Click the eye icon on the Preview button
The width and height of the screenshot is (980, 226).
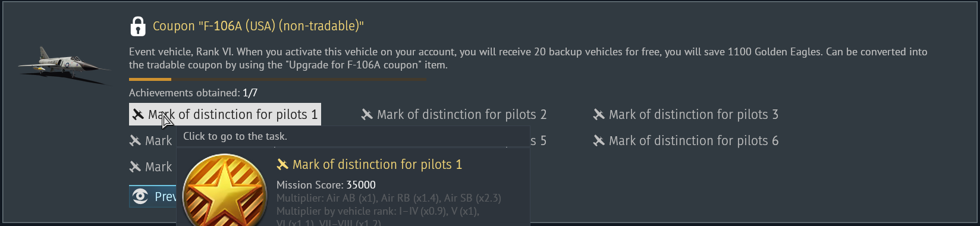140,196
